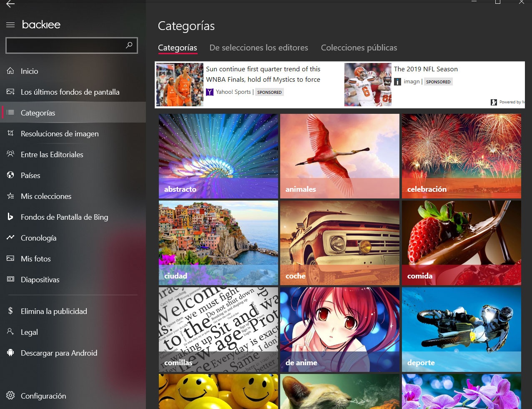
Task: Open the abstracto category
Action: tap(218, 156)
